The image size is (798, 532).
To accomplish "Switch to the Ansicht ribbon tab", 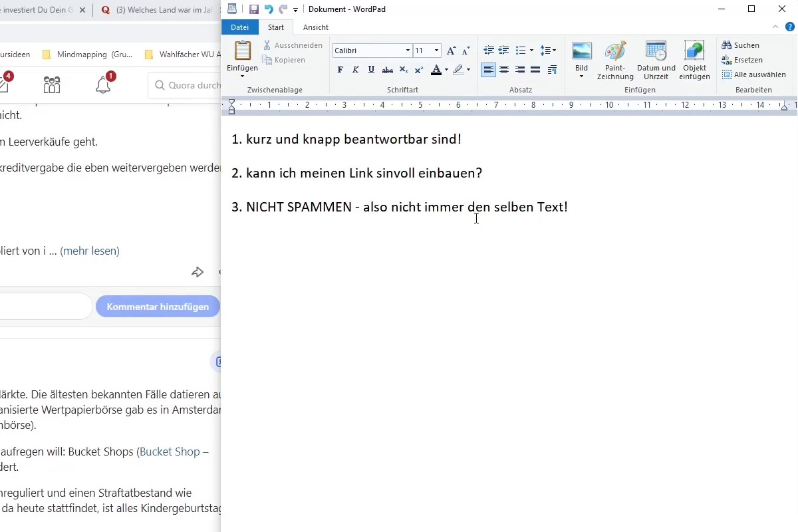I will click(316, 27).
